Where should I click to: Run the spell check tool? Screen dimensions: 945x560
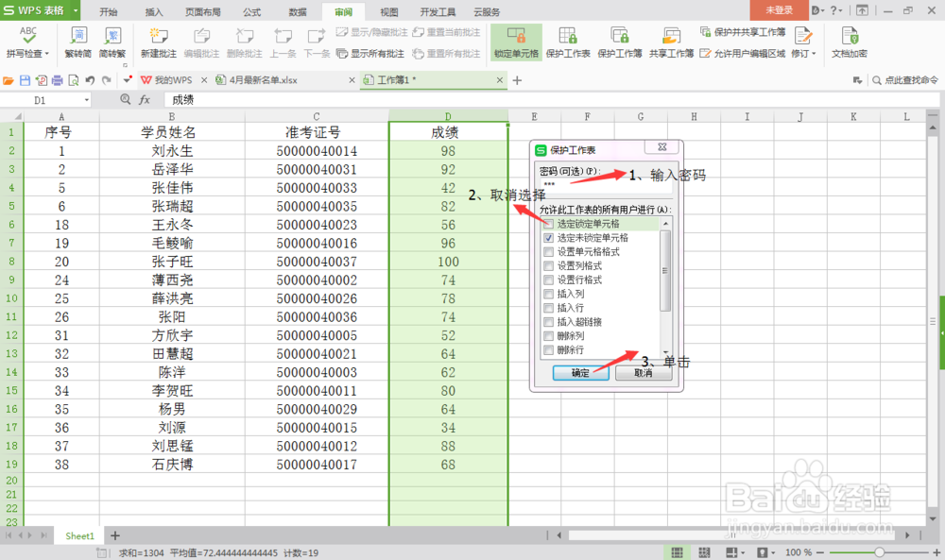coord(27,42)
